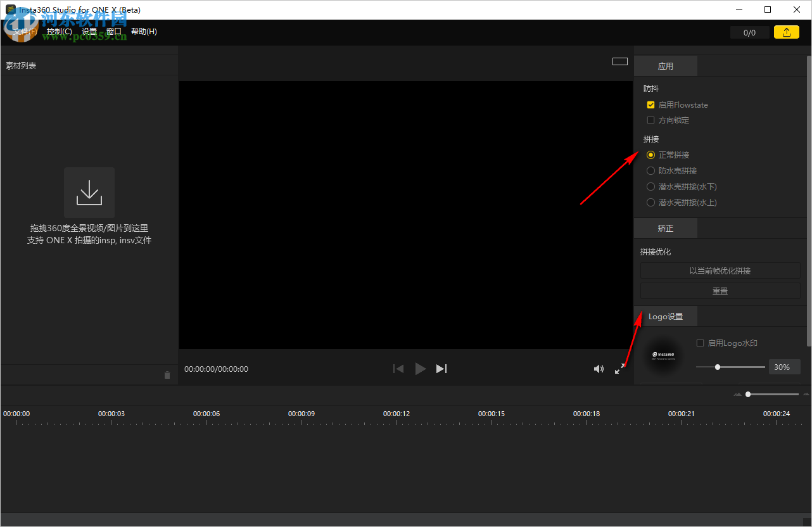This screenshot has width=812, height=527.
Task: Click the 素材列表 panel header
Action: pos(21,65)
